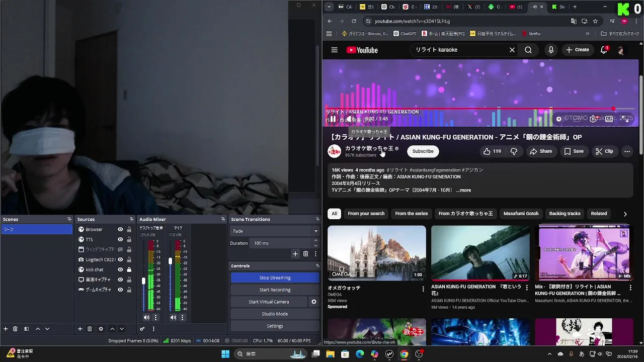
Task: Undock the Audio Mixer panel
Action: pyautogui.click(x=223, y=219)
